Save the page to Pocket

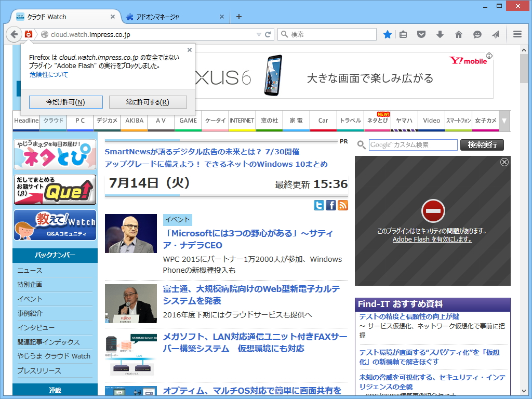click(421, 34)
